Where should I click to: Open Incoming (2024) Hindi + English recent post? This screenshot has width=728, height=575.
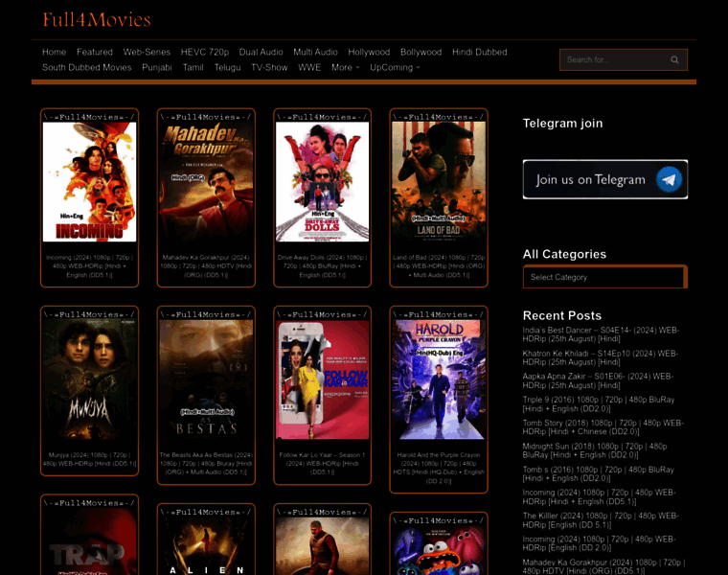click(600, 497)
